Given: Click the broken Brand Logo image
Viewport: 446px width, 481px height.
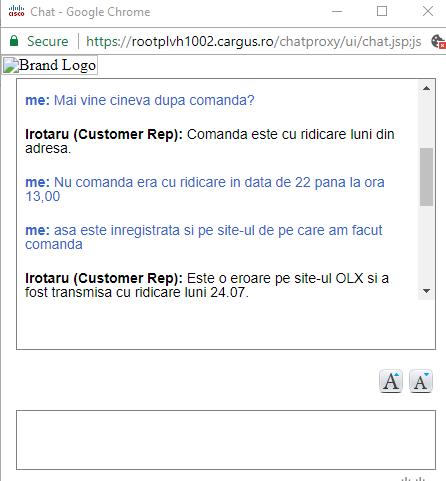Looking at the screenshot, I should (x=50, y=65).
